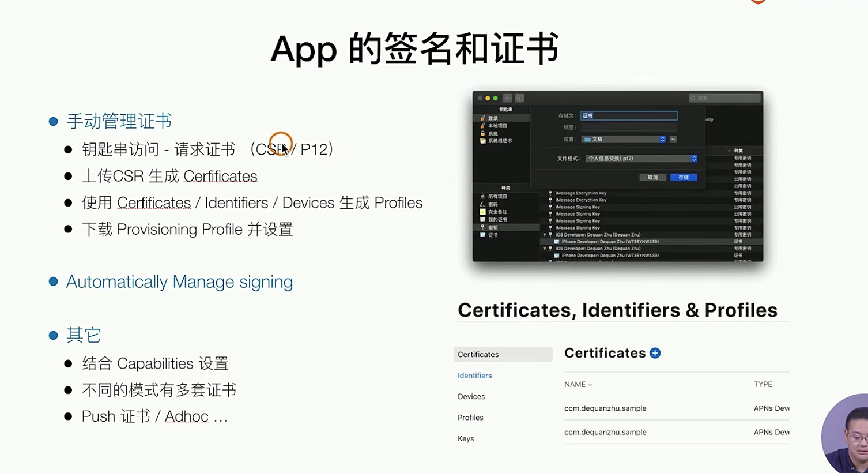The image size is (868, 473).
Task: Open the Profiles sidebar item
Action: (x=470, y=418)
